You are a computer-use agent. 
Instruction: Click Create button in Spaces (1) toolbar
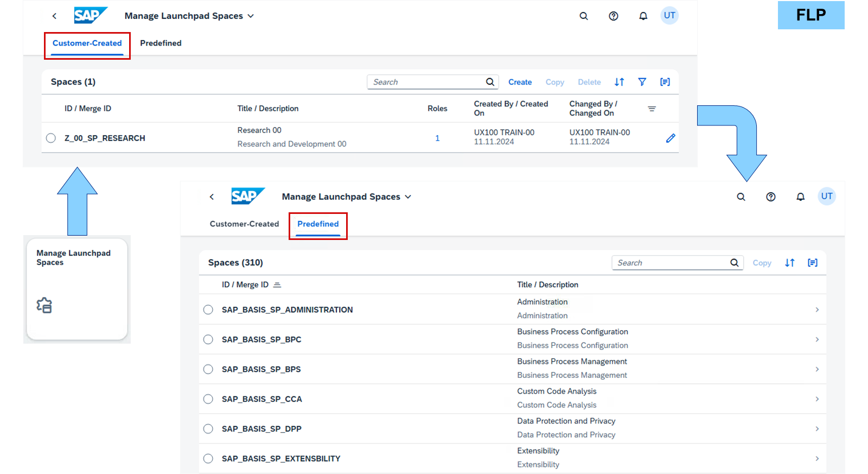click(x=520, y=82)
